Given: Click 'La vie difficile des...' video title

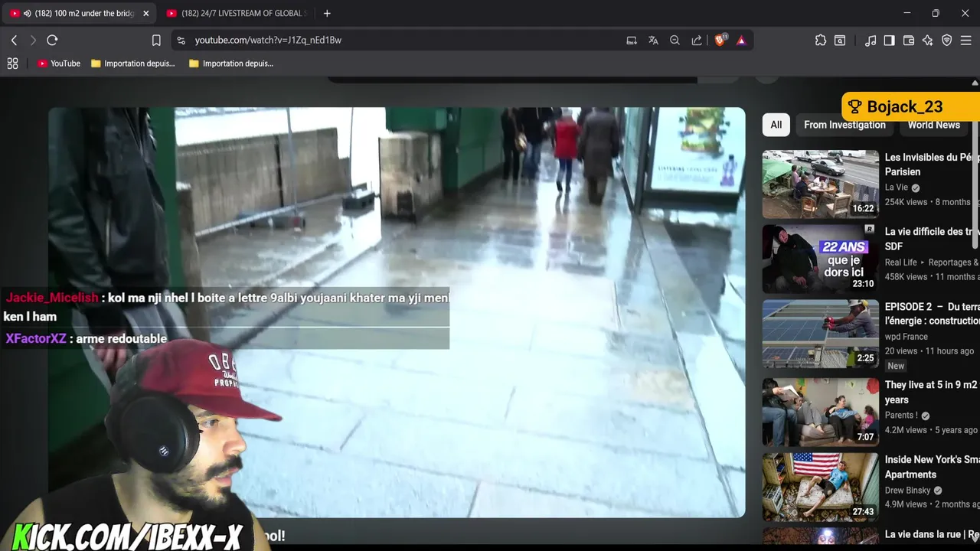Looking at the screenshot, I should pos(932,239).
